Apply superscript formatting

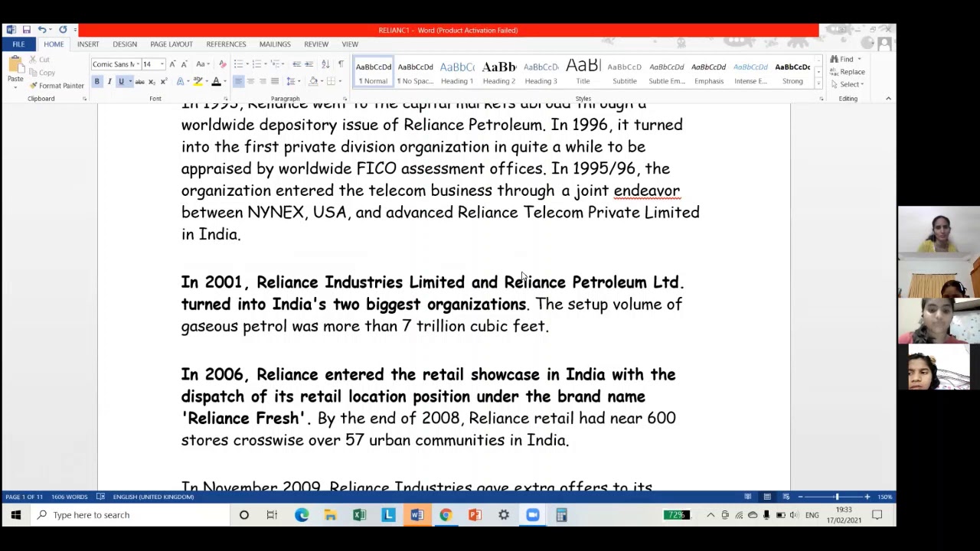coord(163,81)
